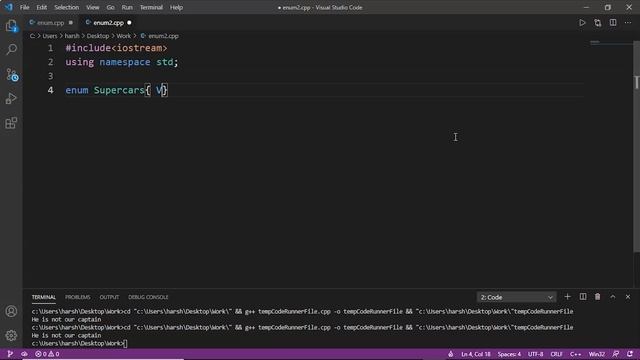Open errors and warnings count in status bar
Viewport: 640px width, 360px height.
click(x=47, y=354)
